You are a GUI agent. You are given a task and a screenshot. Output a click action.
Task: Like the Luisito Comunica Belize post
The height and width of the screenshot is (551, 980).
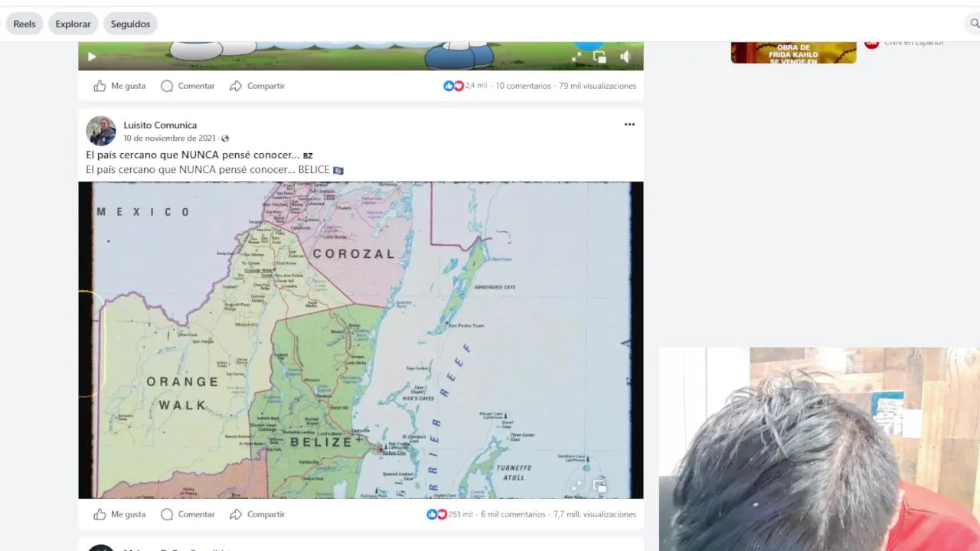pyautogui.click(x=119, y=514)
